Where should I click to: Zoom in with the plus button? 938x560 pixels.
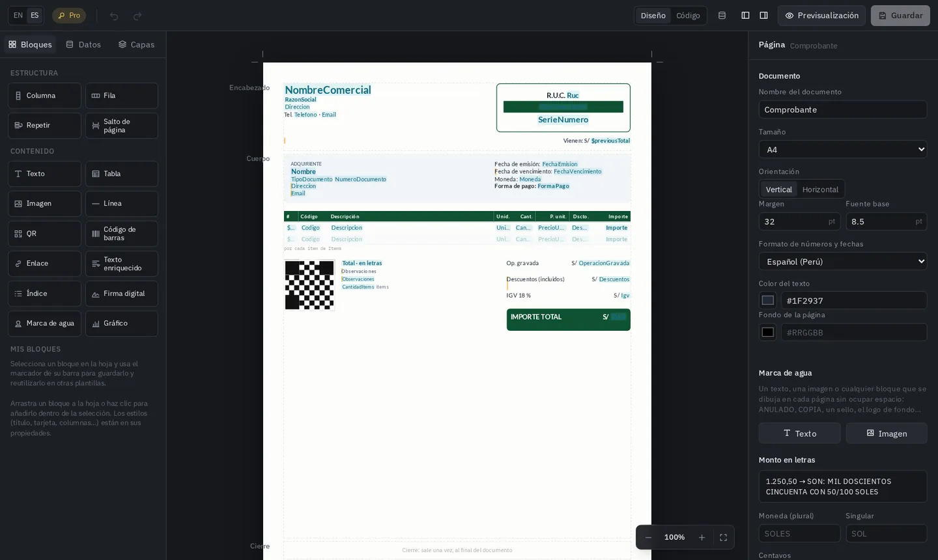(702, 537)
